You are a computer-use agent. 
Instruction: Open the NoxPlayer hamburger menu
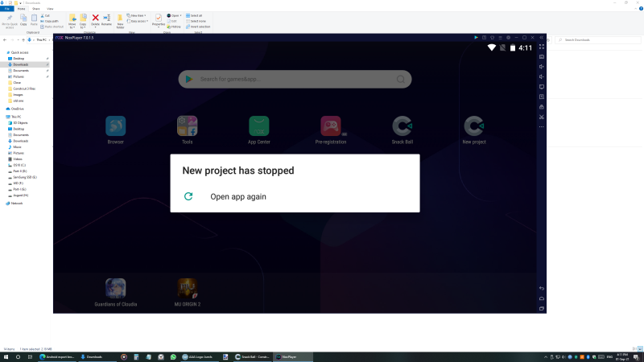pos(500,37)
